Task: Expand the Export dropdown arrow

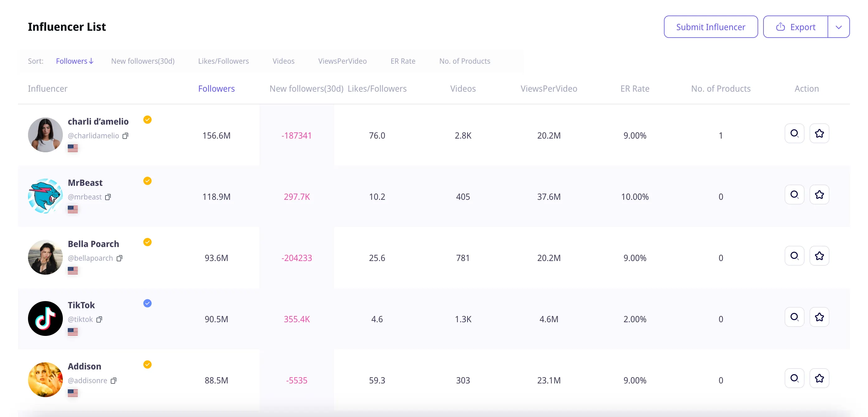Action: click(838, 27)
